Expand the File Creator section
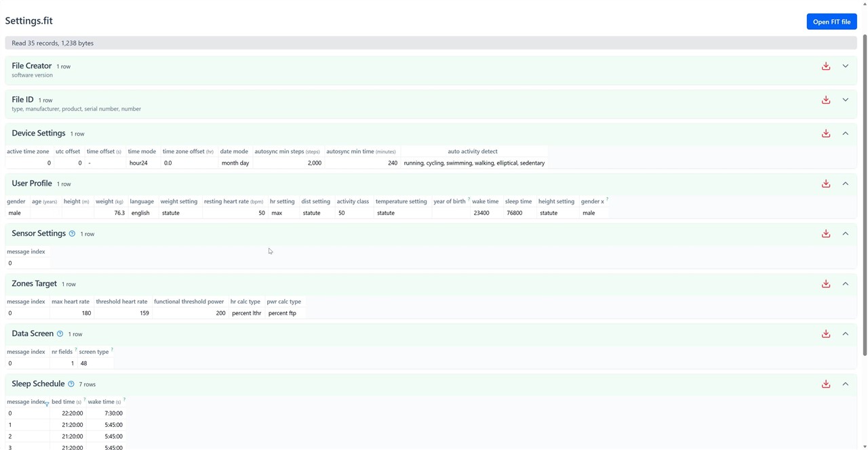This screenshot has height=450, width=868. 845,66
